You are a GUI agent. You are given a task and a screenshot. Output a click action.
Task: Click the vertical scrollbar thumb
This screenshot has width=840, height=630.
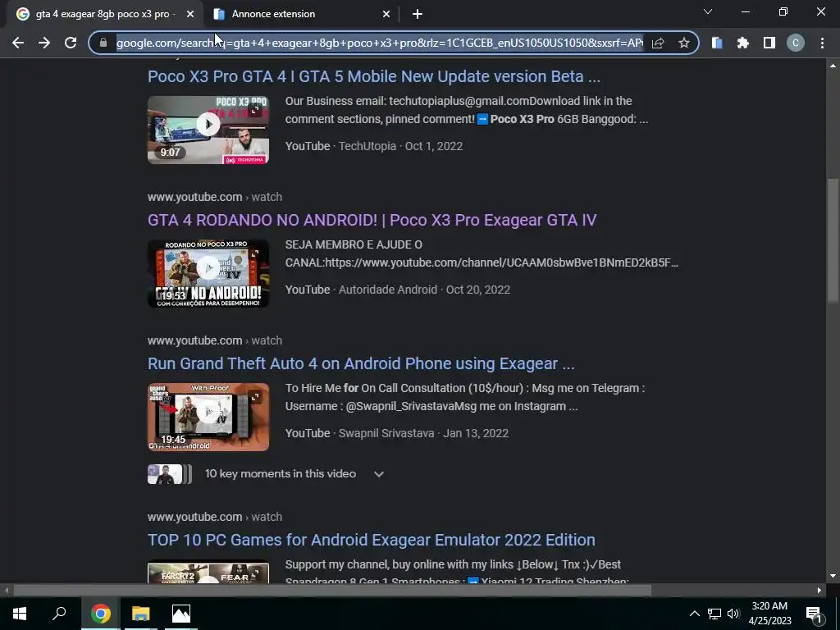point(833,240)
